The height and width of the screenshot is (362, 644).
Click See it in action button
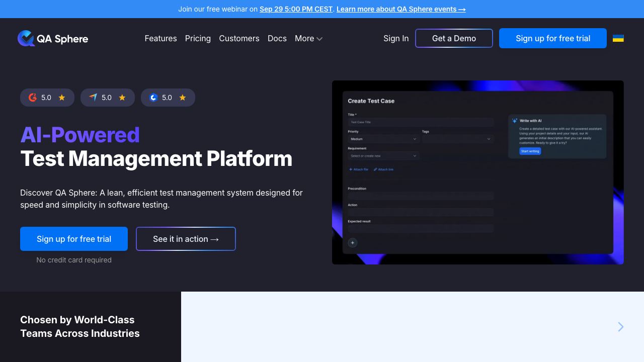(x=186, y=239)
